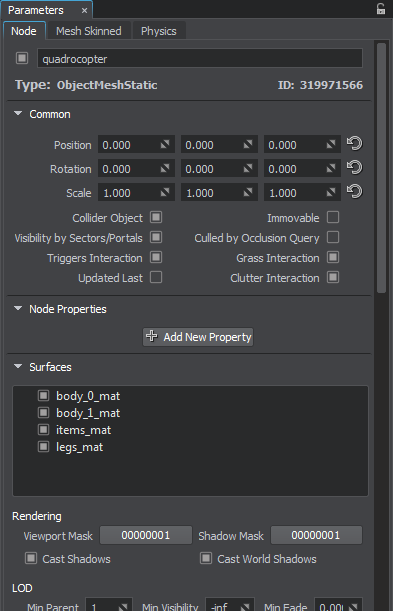The height and width of the screenshot is (611, 393).
Task: Click the expression arrow in Position X field
Action: 165,145
